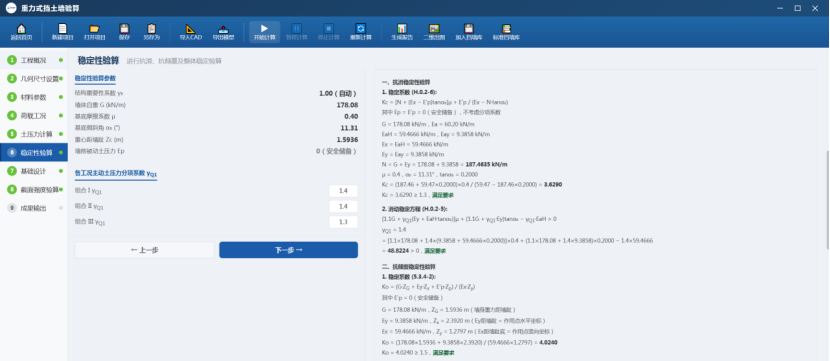Click the 重新计算 recalculate icon

point(361,32)
